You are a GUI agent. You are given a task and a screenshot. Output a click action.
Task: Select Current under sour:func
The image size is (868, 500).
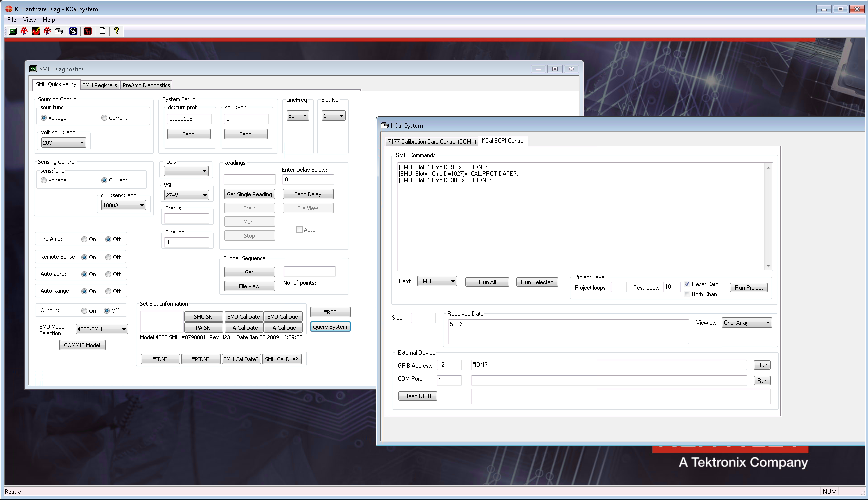coord(104,118)
